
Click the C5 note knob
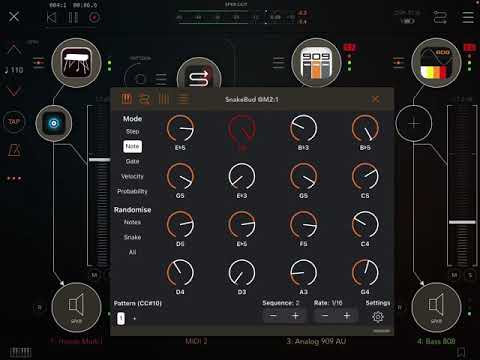[365, 177]
